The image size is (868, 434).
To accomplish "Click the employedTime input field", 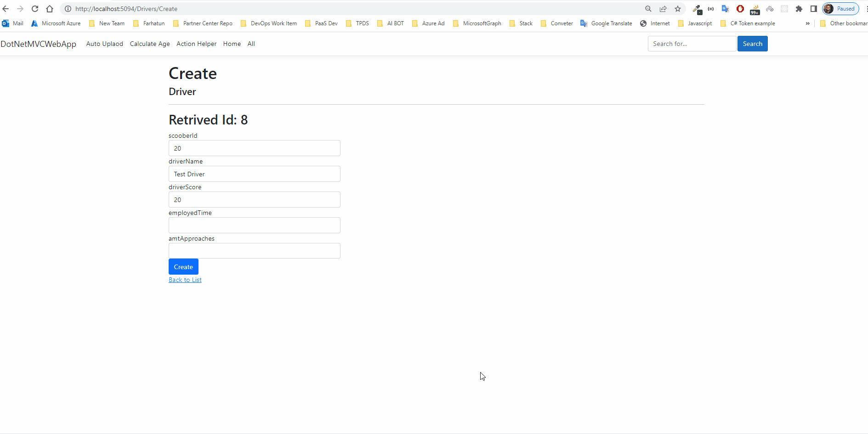I will (254, 225).
